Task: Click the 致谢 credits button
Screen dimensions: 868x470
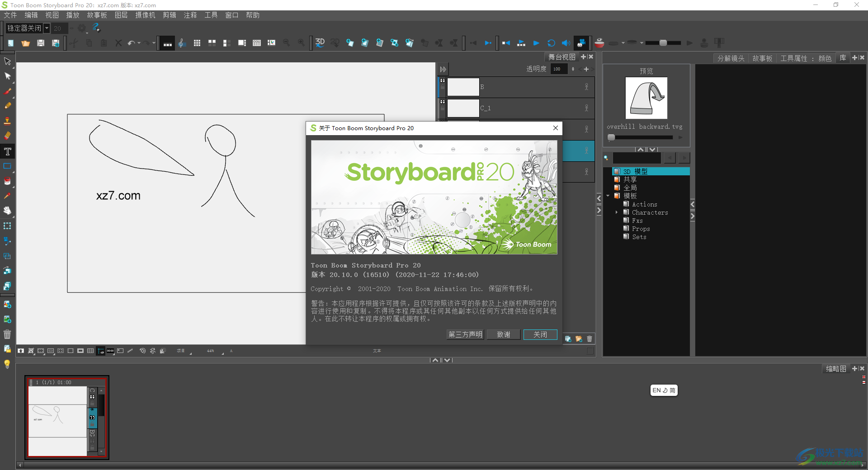Action: point(504,334)
